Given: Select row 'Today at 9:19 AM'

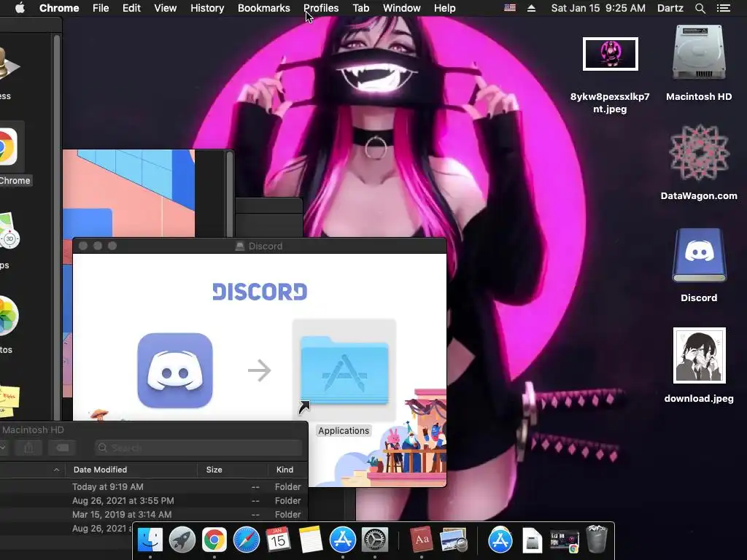Looking at the screenshot, I should pyautogui.click(x=153, y=486).
